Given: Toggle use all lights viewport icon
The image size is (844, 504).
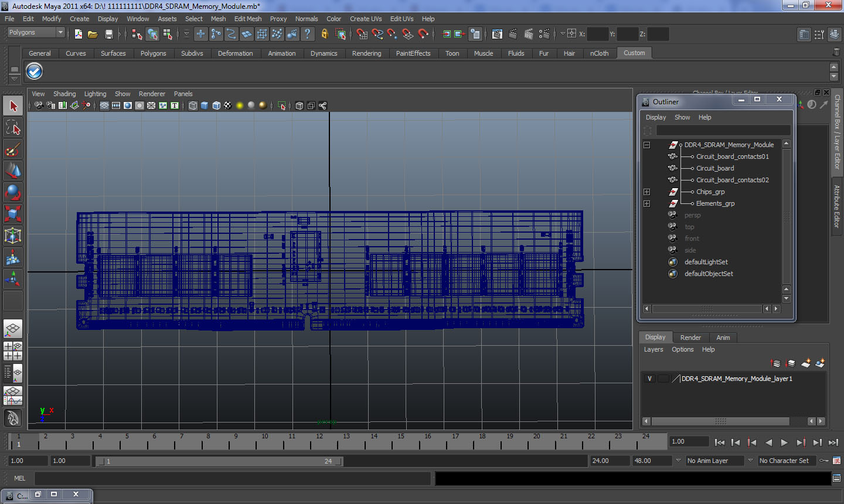Looking at the screenshot, I should (x=240, y=105).
